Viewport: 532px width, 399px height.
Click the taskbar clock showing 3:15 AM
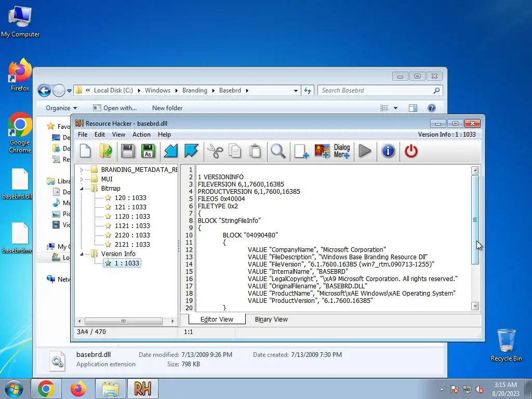pyautogui.click(x=506, y=389)
